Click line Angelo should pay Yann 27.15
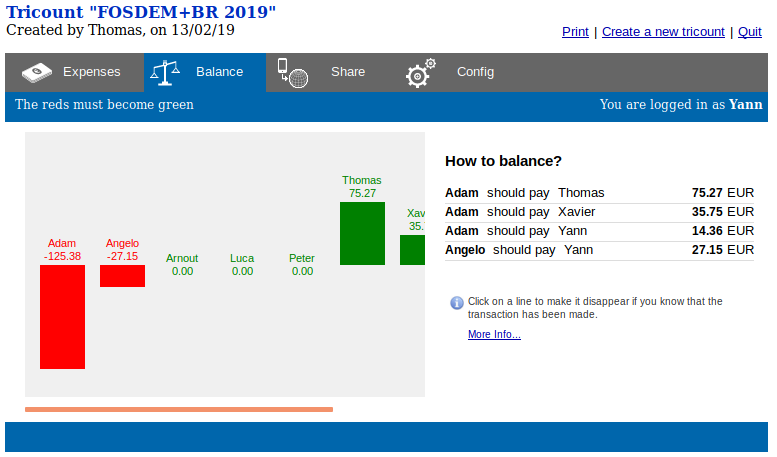The width and height of the screenshot is (777, 457). (x=599, y=250)
